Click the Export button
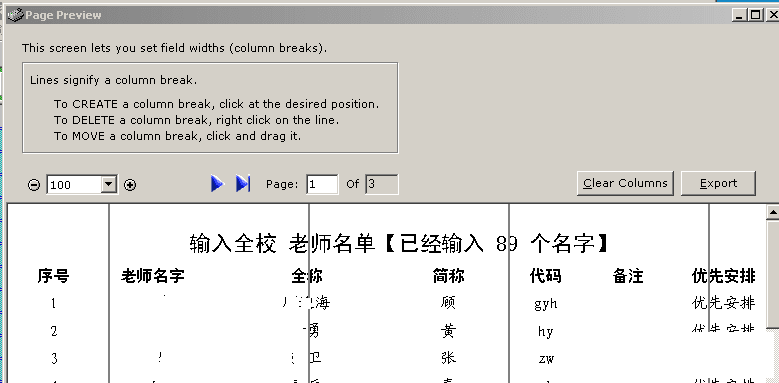Image resolution: width=779 pixels, height=383 pixels. pyautogui.click(x=718, y=183)
